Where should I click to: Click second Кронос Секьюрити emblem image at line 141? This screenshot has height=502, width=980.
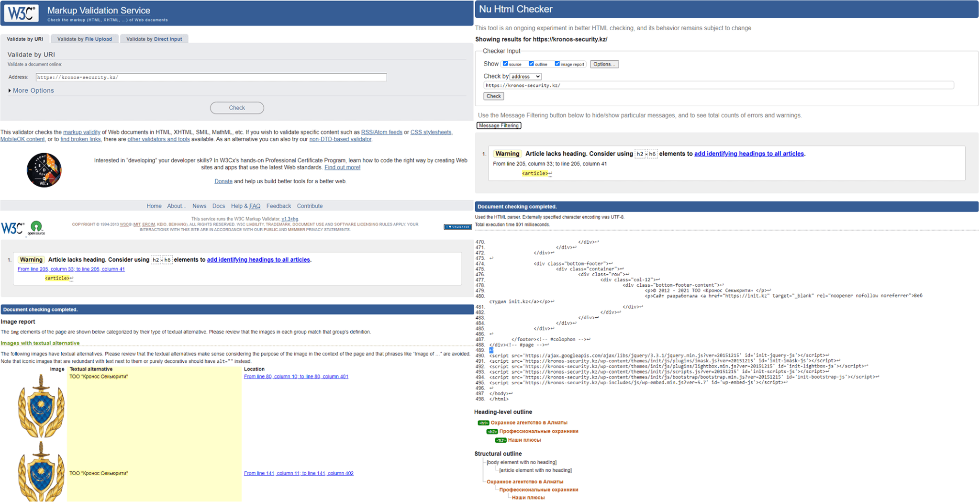pyautogui.click(x=41, y=471)
